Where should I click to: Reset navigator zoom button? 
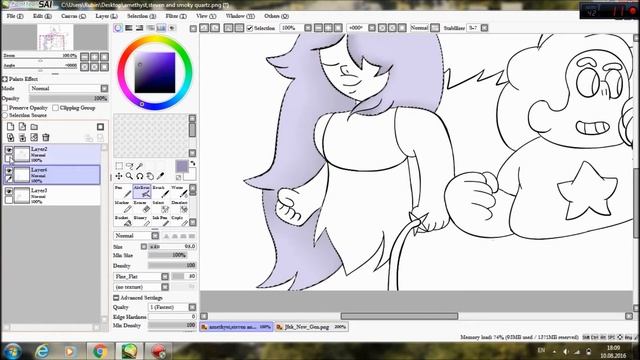click(104, 57)
